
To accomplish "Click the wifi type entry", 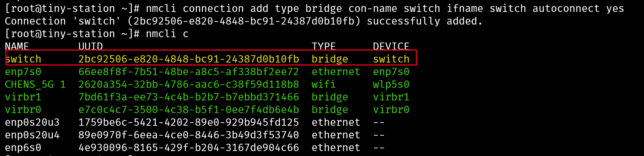I will tap(324, 84).
